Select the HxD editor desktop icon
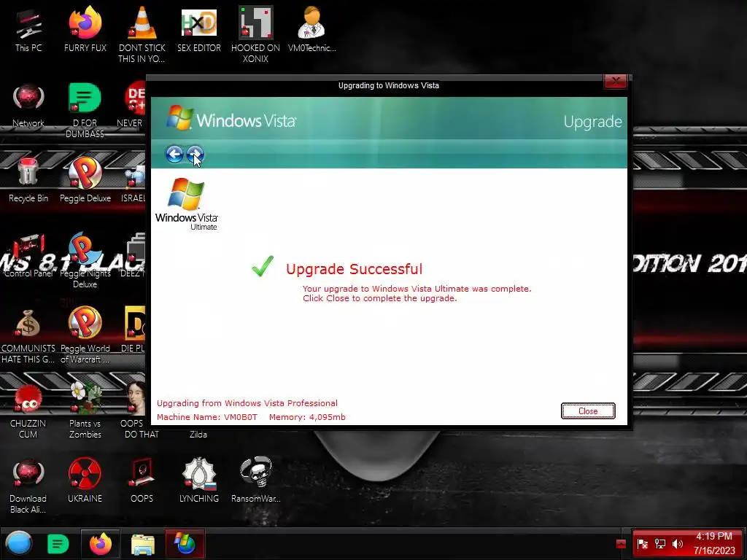Screen dimensions: 747x560 198,30
